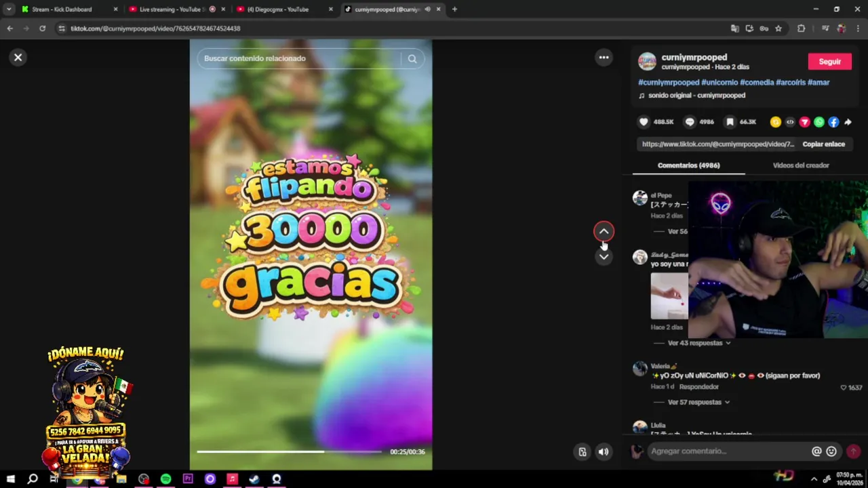Select the Comentarios (4986) tab
868x488 pixels.
point(688,165)
